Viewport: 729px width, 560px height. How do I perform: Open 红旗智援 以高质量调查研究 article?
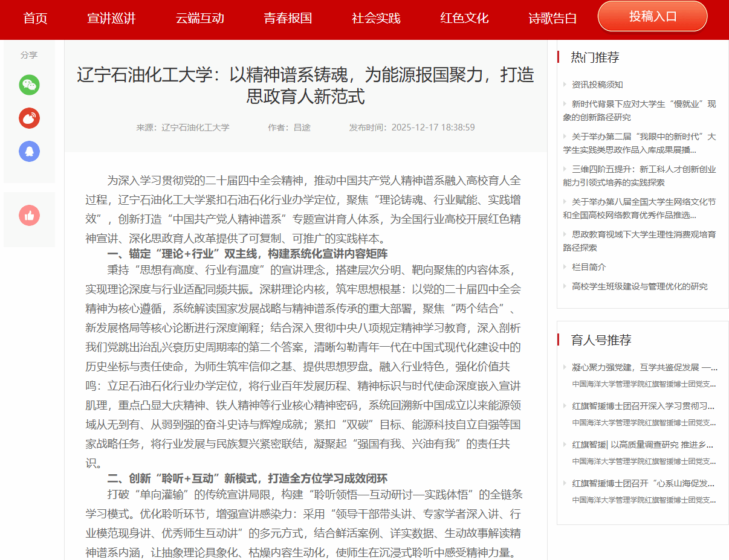coord(643,445)
